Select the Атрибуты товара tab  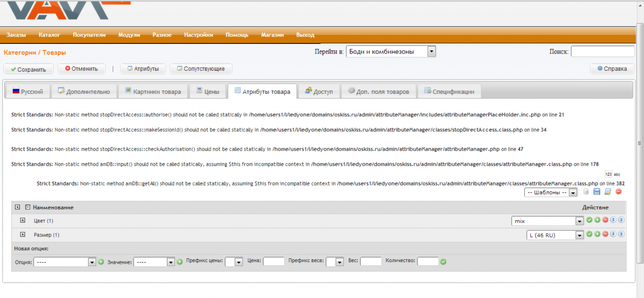pyautogui.click(x=262, y=91)
